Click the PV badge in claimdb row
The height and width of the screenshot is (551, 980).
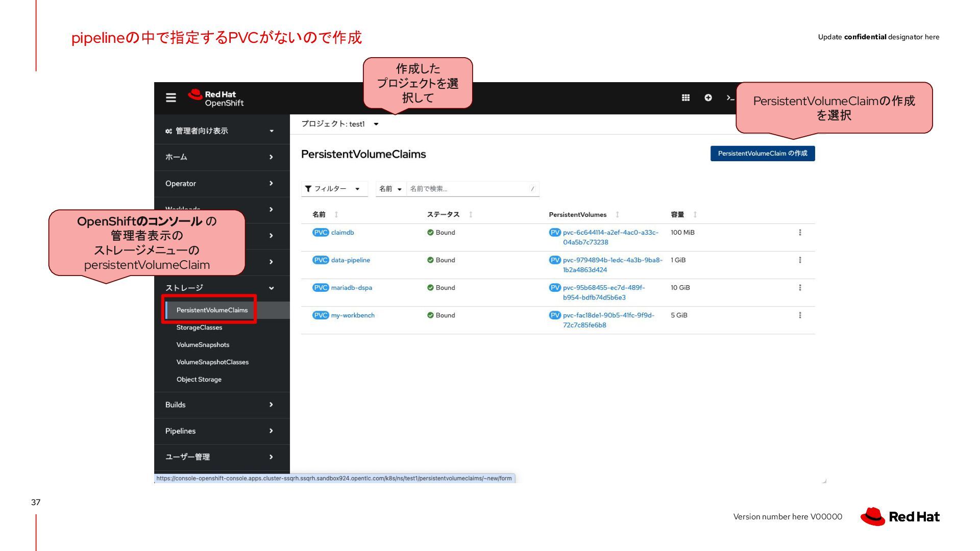coord(555,233)
